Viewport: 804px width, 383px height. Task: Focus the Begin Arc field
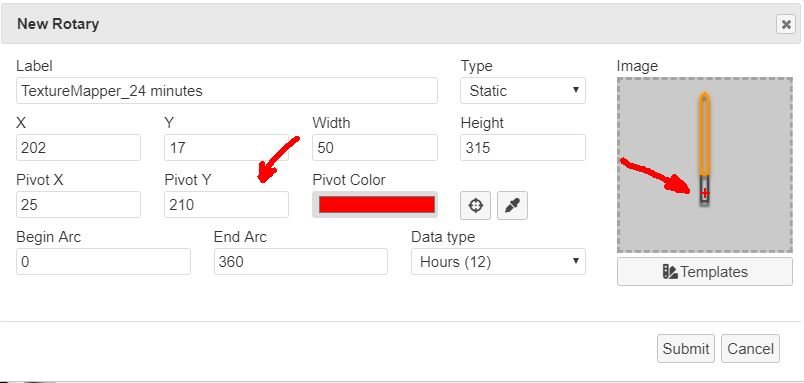pyautogui.click(x=103, y=261)
